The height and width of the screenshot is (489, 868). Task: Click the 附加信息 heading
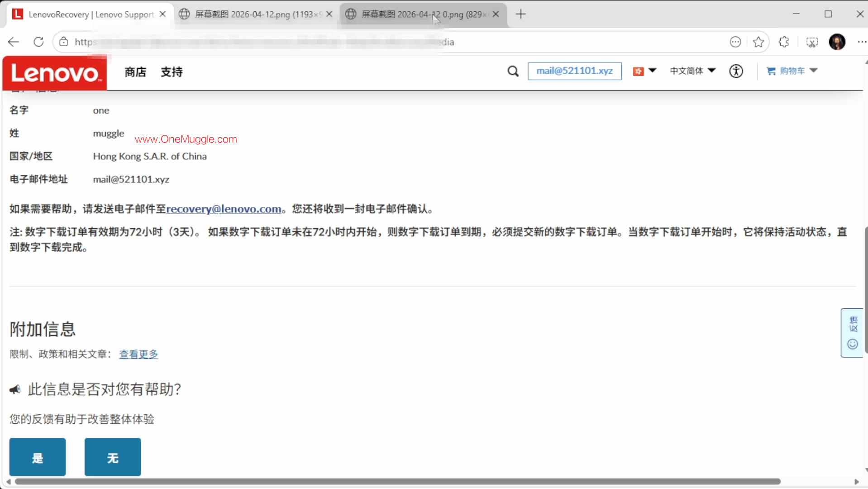point(43,330)
